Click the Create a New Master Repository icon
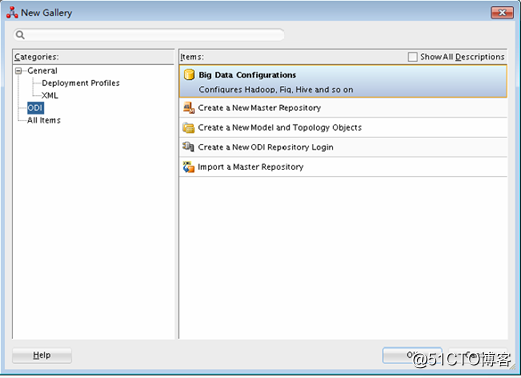 (x=189, y=108)
